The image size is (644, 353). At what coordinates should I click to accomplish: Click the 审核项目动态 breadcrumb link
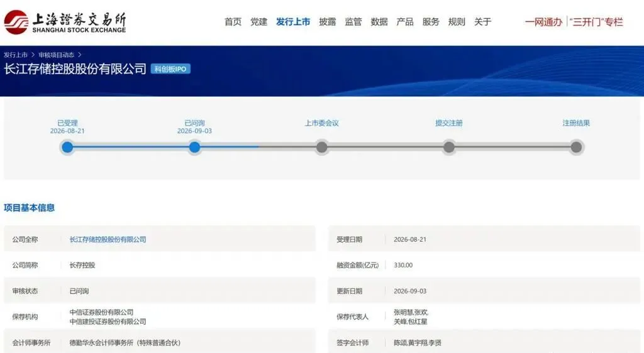pyautogui.click(x=56, y=55)
